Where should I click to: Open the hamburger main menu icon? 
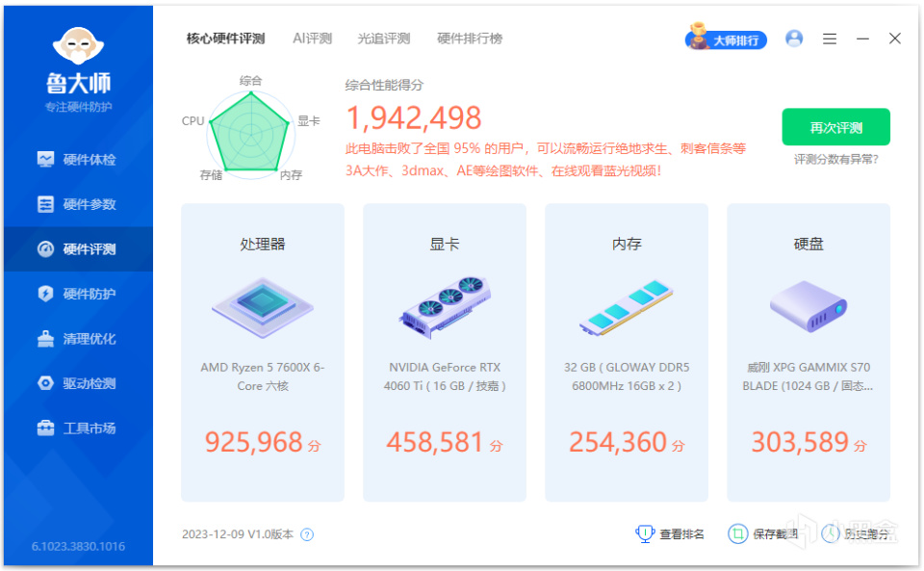830,39
